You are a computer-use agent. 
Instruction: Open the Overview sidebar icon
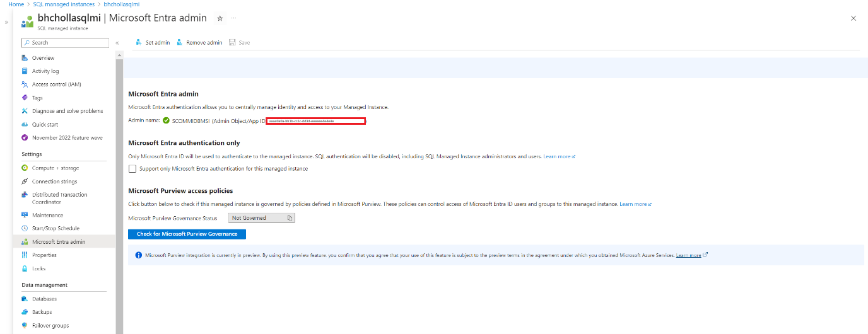25,58
